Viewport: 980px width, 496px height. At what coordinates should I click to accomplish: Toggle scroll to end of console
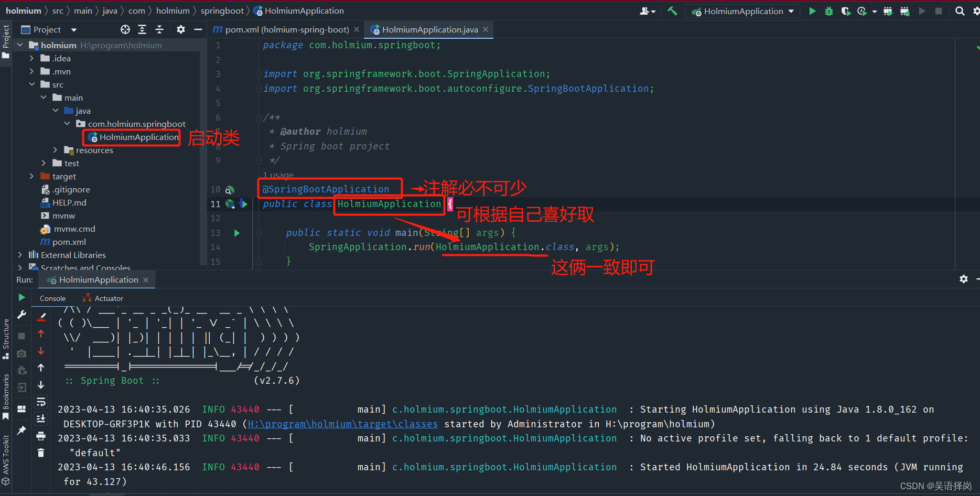41,418
